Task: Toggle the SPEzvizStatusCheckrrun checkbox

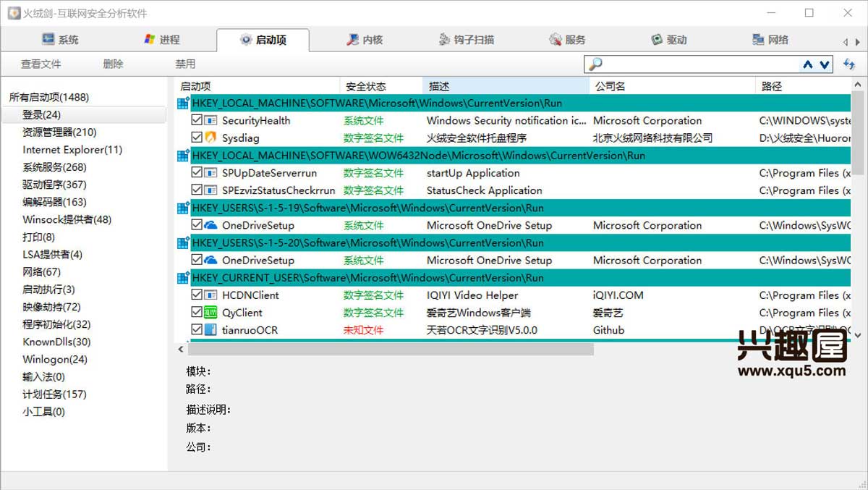Action: [197, 190]
